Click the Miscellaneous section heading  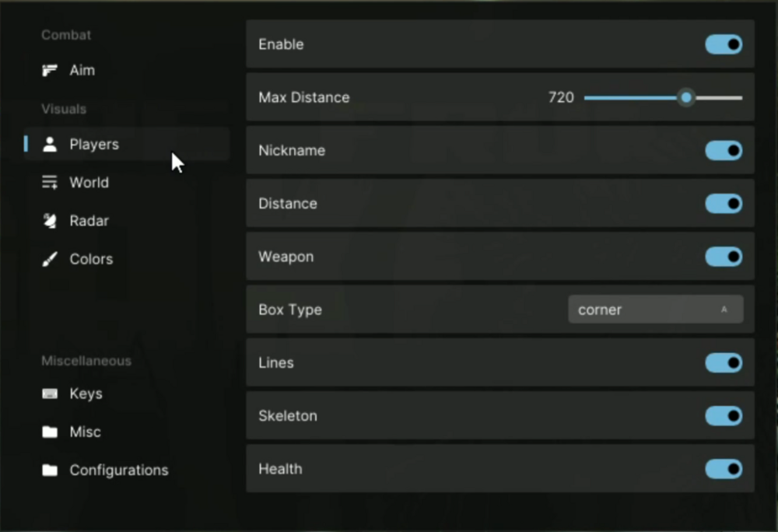[x=86, y=360]
